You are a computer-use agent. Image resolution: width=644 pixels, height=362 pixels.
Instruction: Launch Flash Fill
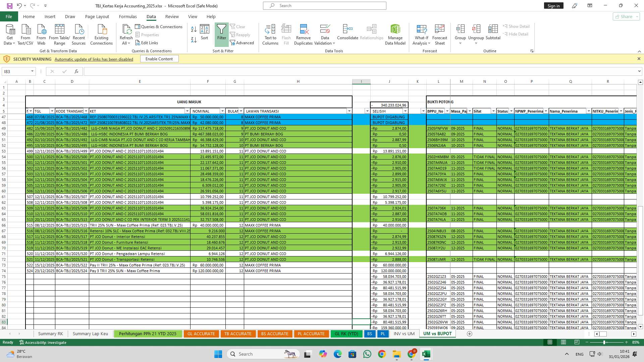[286, 34]
